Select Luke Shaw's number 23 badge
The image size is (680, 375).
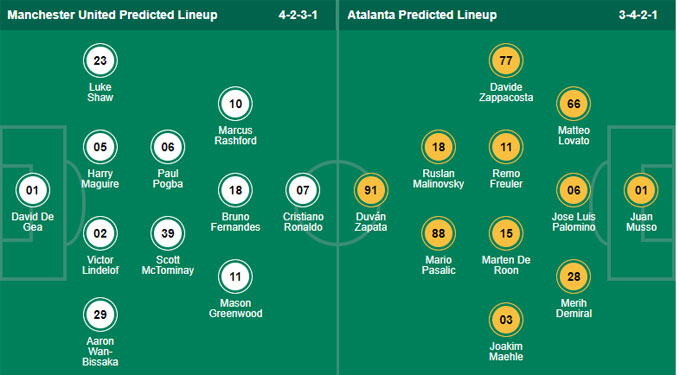pyautogui.click(x=100, y=61)
